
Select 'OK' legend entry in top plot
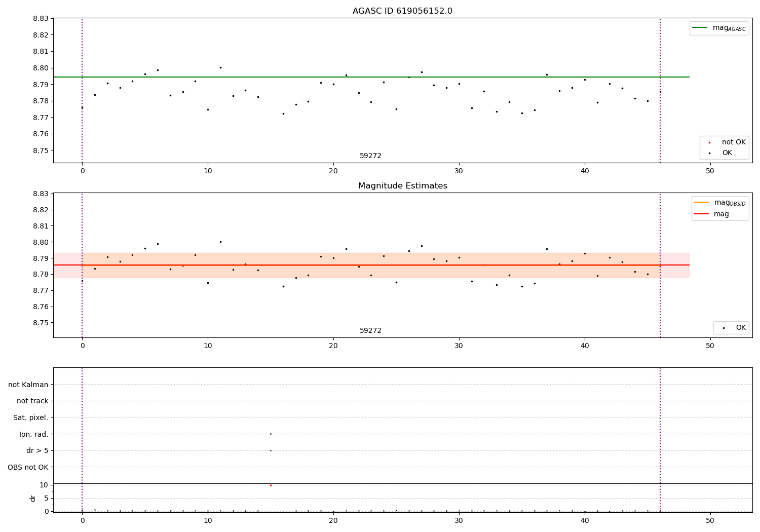point(727,153)
